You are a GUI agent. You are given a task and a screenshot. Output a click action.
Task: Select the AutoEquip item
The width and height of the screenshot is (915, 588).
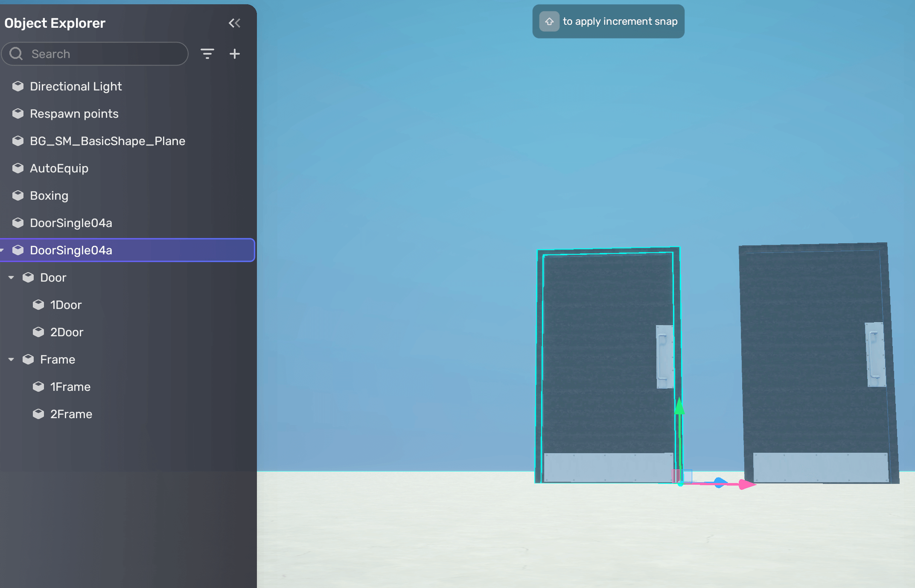(x=59, y=168)
